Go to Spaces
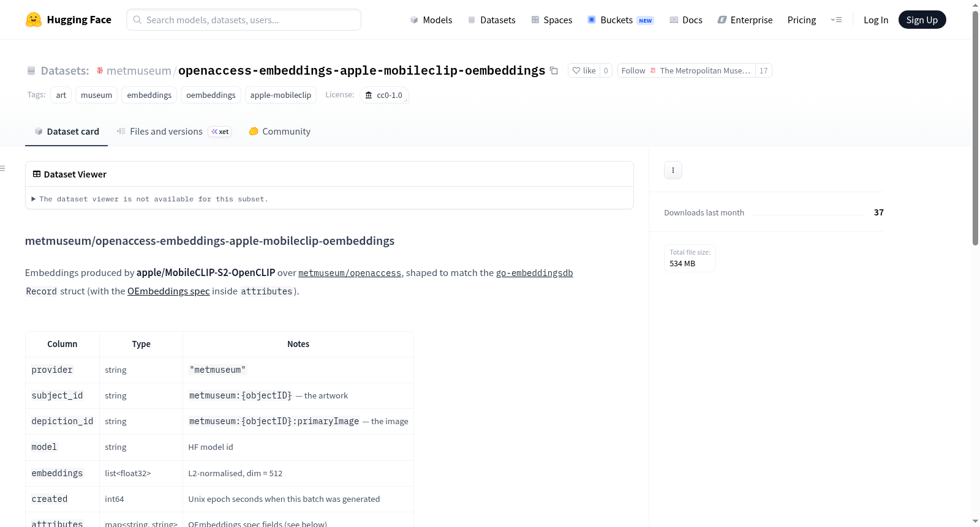Image resolution: width=980 pixels, height=527 pixels. click(x=551, y=20)
